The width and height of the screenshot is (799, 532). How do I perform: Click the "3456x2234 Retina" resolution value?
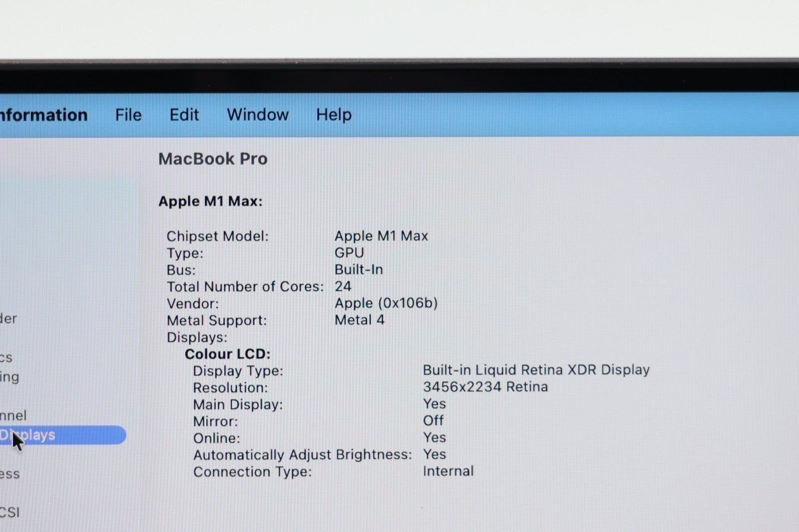[485, 387]
